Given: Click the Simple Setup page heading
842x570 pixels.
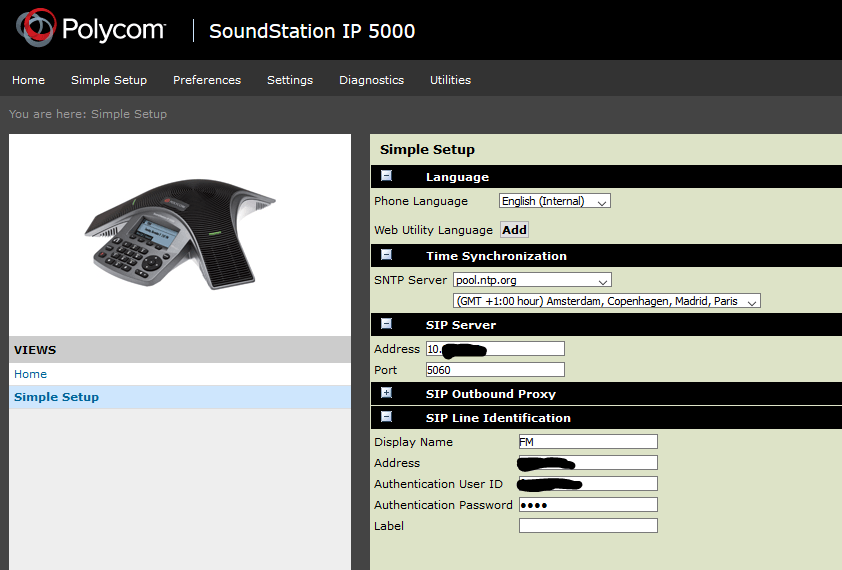Looking at the screenshot, I should 427,149.
